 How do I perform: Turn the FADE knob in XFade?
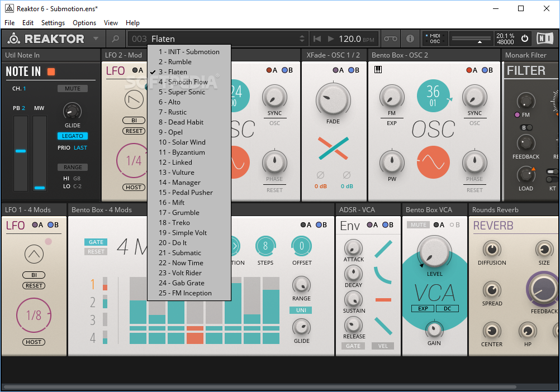point(333,99)
